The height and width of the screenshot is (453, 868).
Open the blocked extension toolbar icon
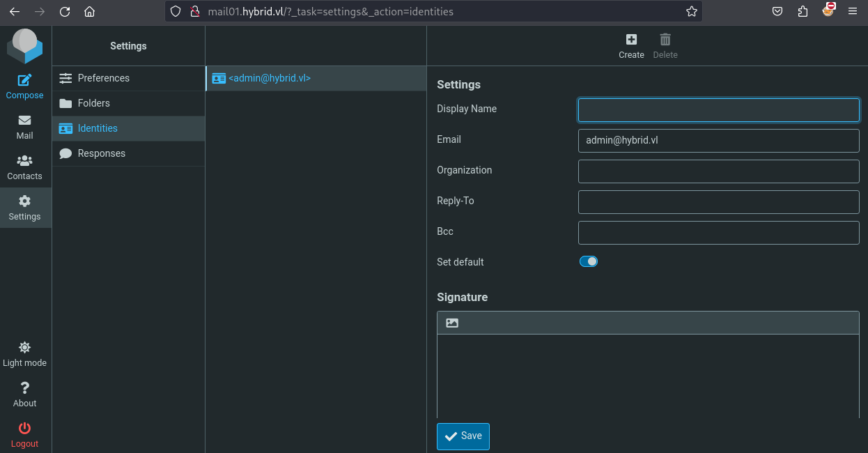(828, 10)
